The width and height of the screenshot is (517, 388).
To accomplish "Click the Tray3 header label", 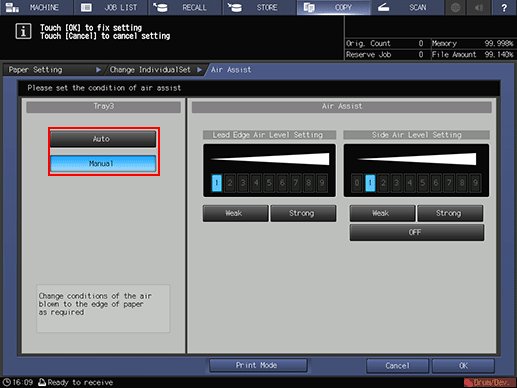I will [103, 106].
